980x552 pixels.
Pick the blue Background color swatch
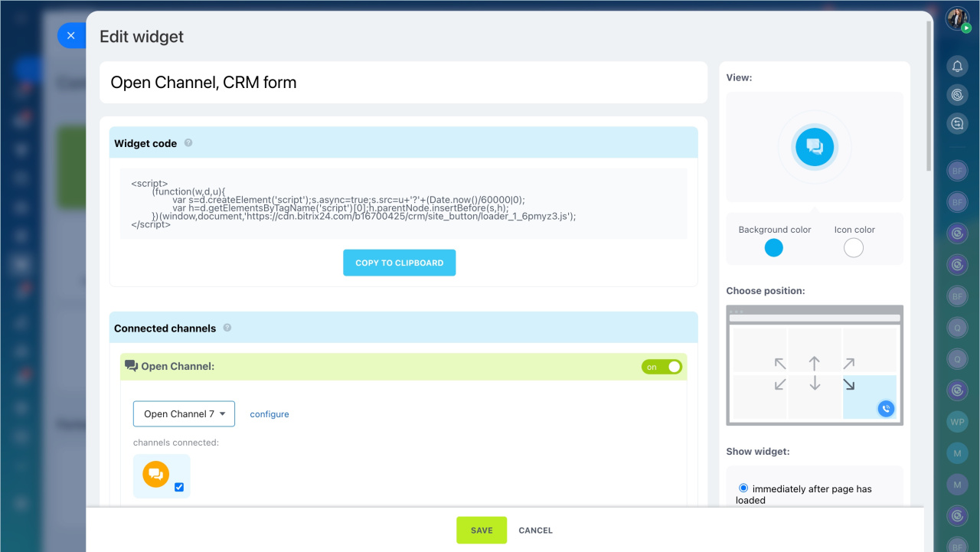coord(774,247)
